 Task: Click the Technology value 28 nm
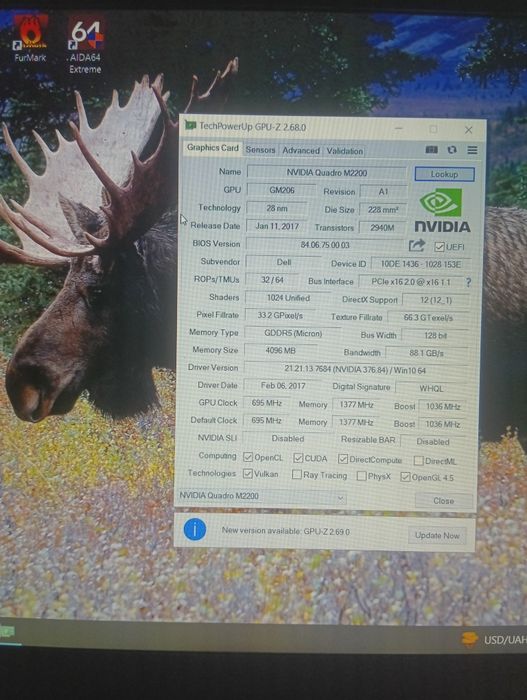pyautogui.click(x=277, y=208)
